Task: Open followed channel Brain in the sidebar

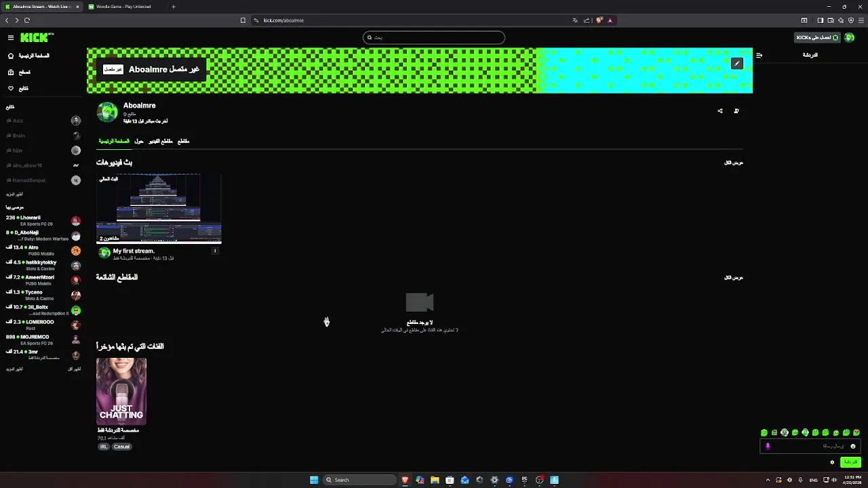Action: coord(43,136)
